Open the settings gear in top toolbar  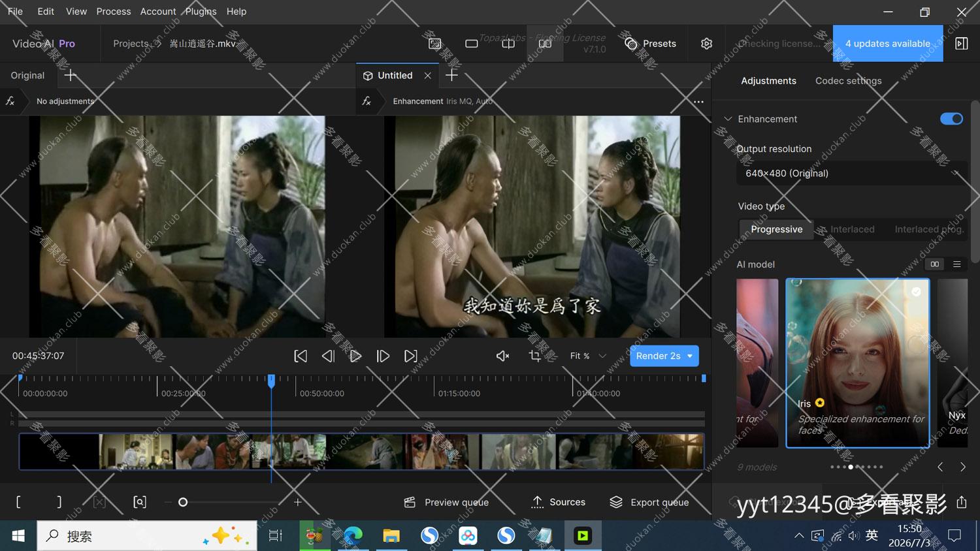706,44
